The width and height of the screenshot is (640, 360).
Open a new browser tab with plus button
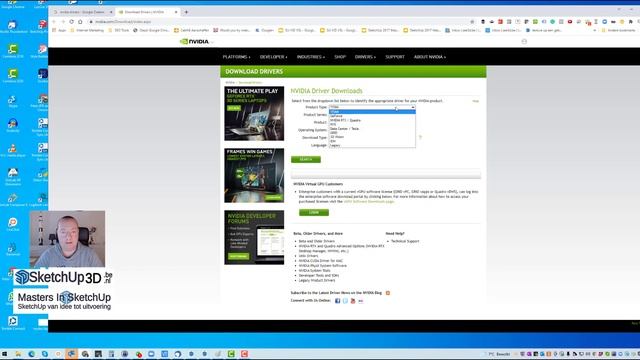187,12
